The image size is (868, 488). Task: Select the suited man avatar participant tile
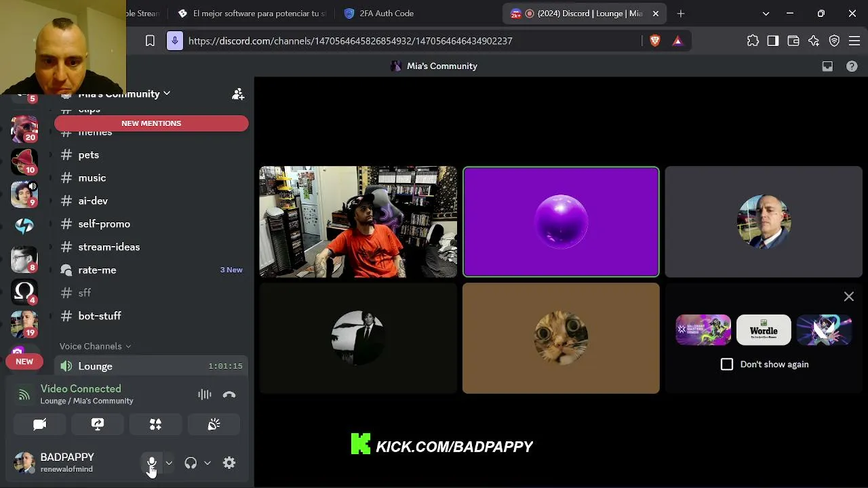[x=764, y=222]
